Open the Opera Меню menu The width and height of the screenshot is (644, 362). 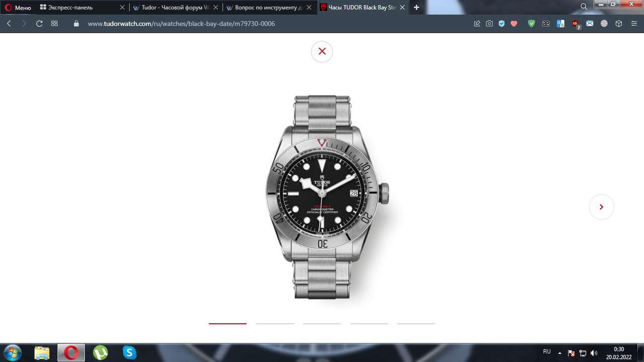(18, 8)
